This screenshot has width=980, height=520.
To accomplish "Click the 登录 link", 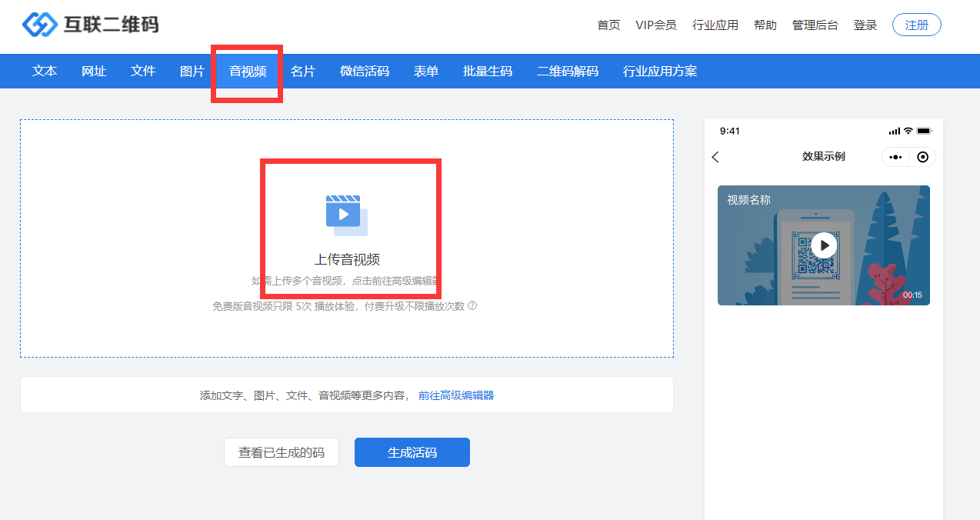I will (x=865, y=25).
